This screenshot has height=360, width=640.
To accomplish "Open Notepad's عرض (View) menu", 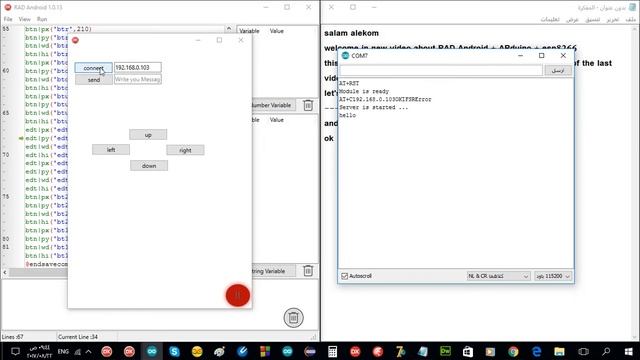I will coord(572,19).
